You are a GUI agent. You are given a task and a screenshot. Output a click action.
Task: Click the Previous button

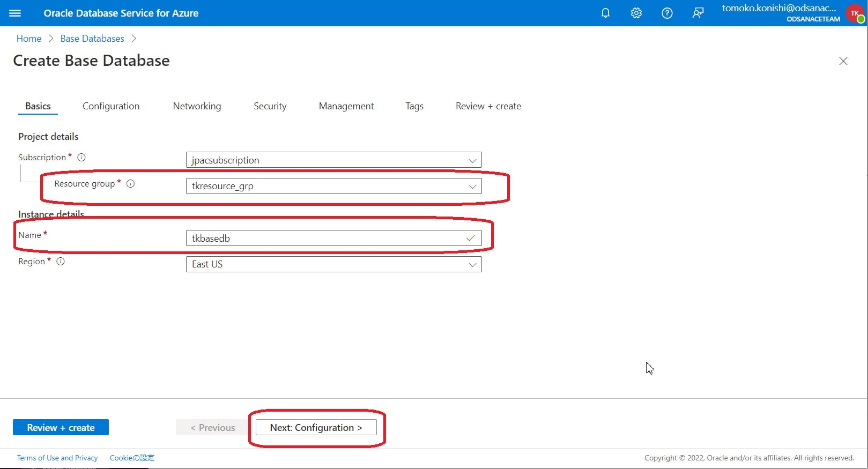pyautogui.click(x=213, y=427)
